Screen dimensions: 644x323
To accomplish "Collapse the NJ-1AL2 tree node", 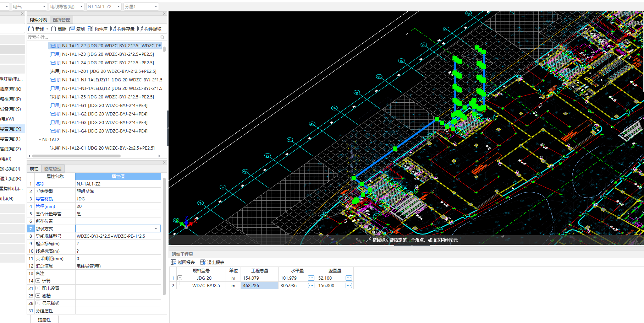I will [x=40, y=140].
